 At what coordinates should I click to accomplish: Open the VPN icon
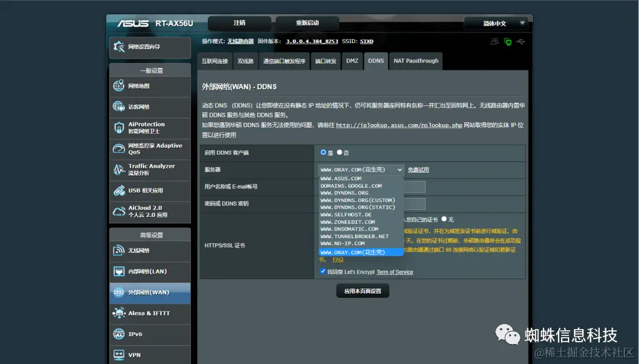(x=119, y=355)
